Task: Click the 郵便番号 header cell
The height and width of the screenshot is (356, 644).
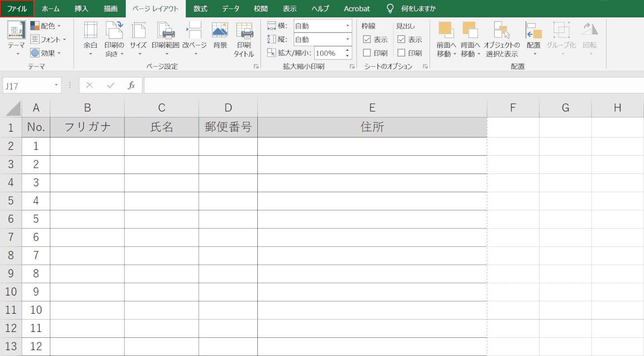Action: (x=228, y=127)
